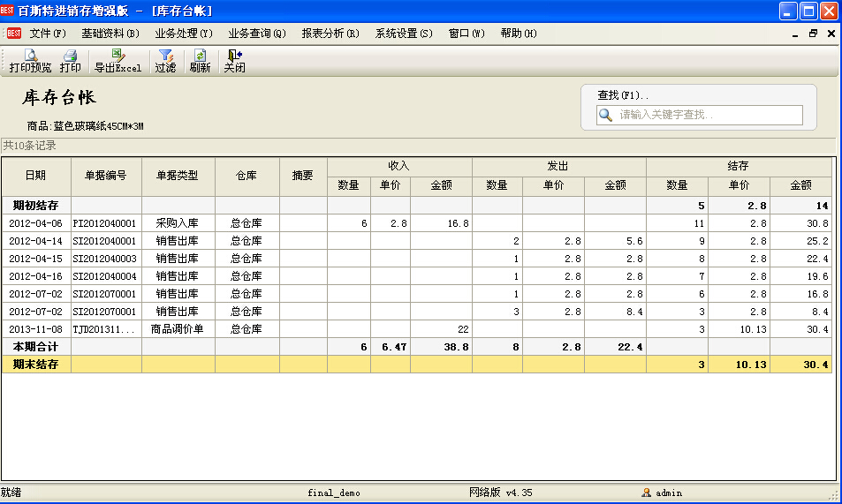Open the 业务处理(Y) menu
This screenshot has height=504, width=842.
click(184, 34)
